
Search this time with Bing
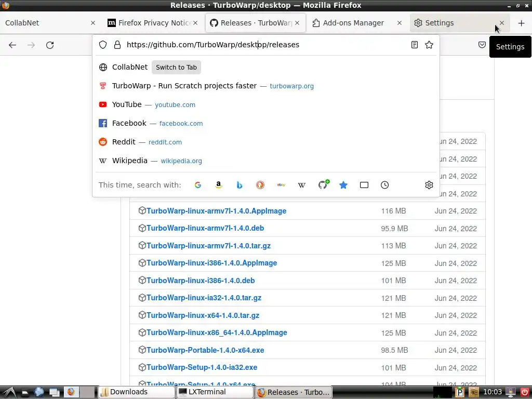point(240,185)
